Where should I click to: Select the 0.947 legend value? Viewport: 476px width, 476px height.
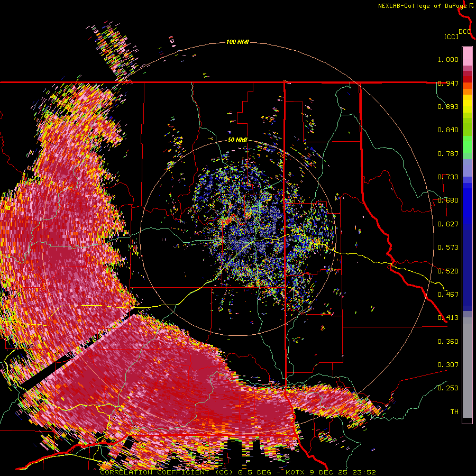pyautogui.click(x=448, y=83)
